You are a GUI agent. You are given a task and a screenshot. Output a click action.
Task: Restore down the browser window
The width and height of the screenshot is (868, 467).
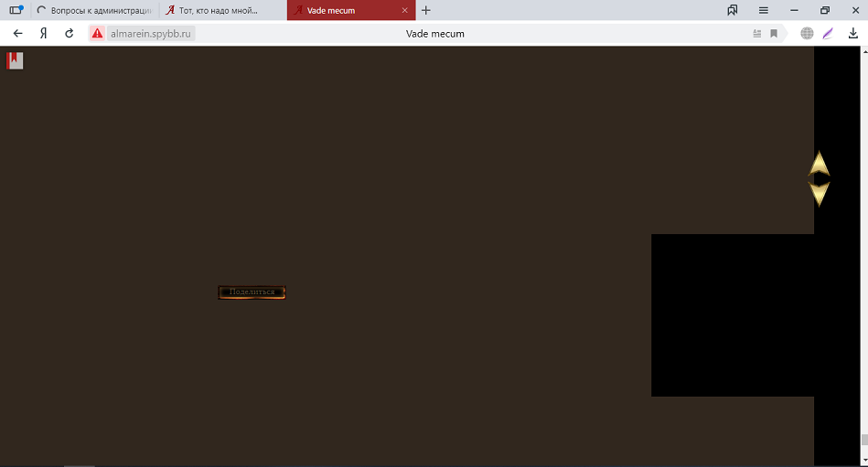tap(825, 10)
